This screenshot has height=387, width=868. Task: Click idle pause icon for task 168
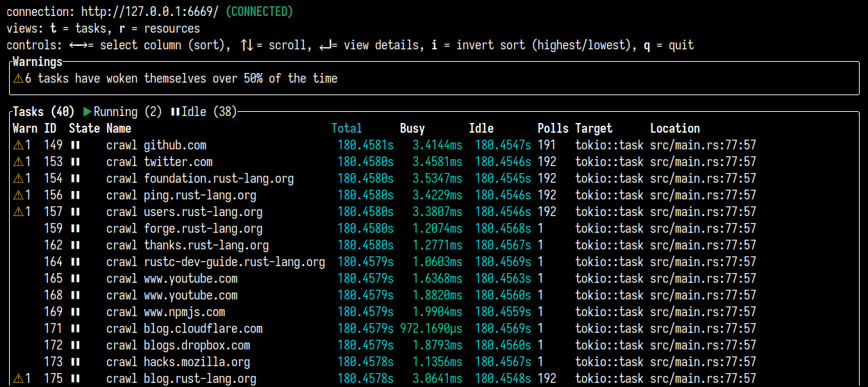click(x=75, y=295)
